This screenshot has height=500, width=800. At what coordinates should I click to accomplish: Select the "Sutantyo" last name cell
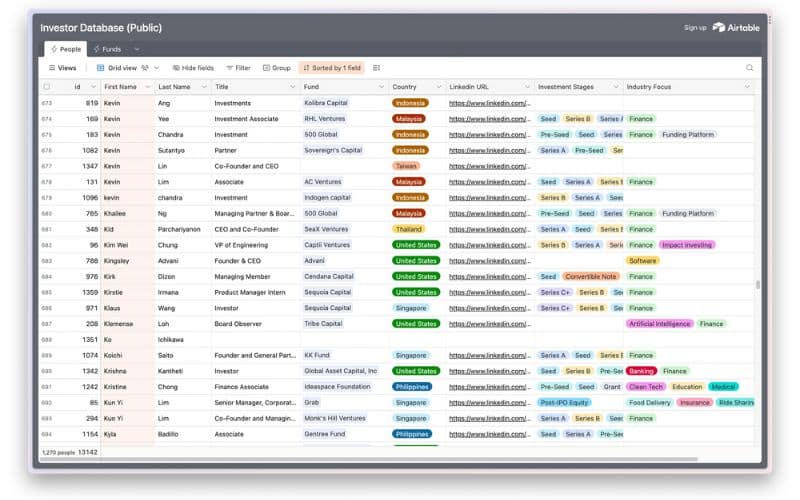pos(183,151)
